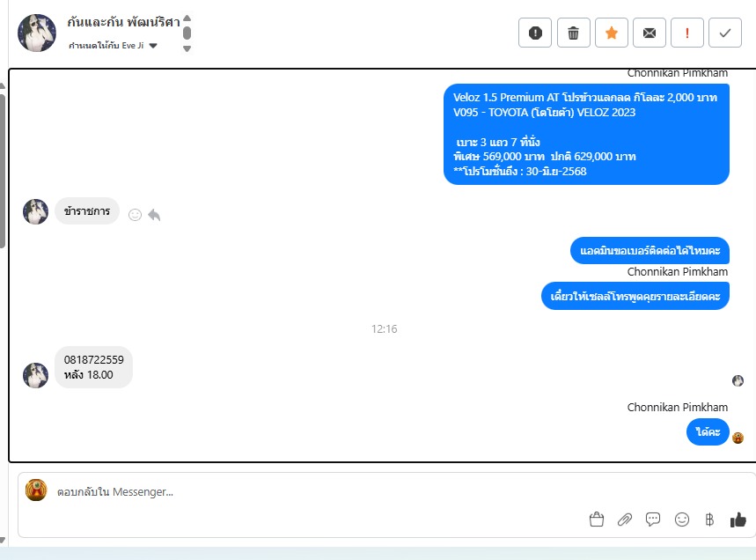
Task: Click the Messenger reply text field
Action: (319, 491)
